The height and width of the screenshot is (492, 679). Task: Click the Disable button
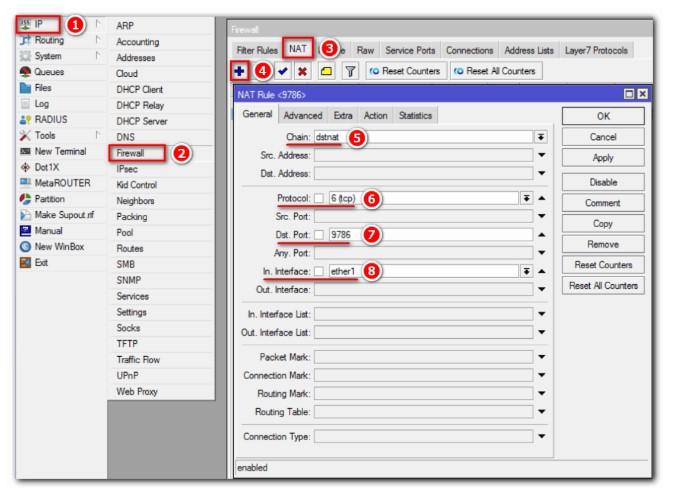click(603, 182)
